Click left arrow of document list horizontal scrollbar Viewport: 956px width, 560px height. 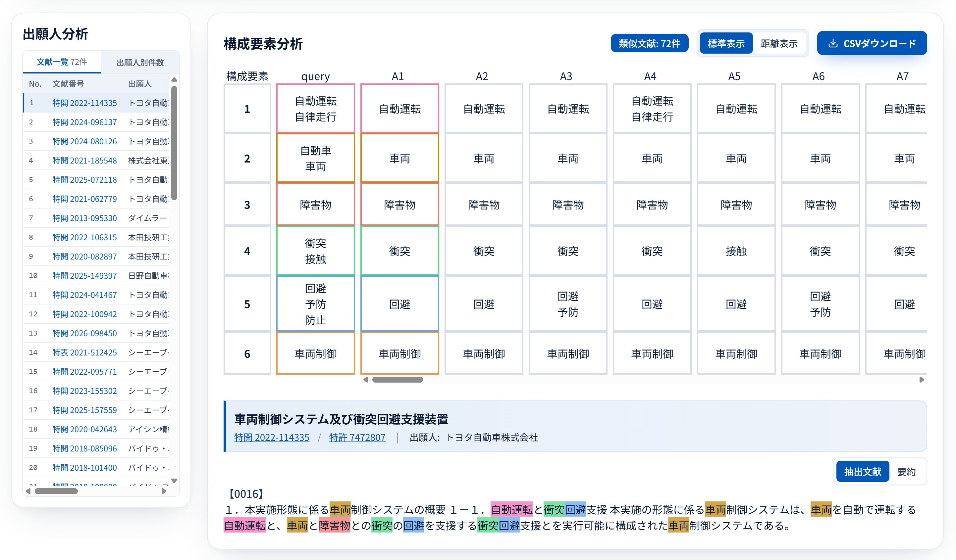[x=28, y=491]
